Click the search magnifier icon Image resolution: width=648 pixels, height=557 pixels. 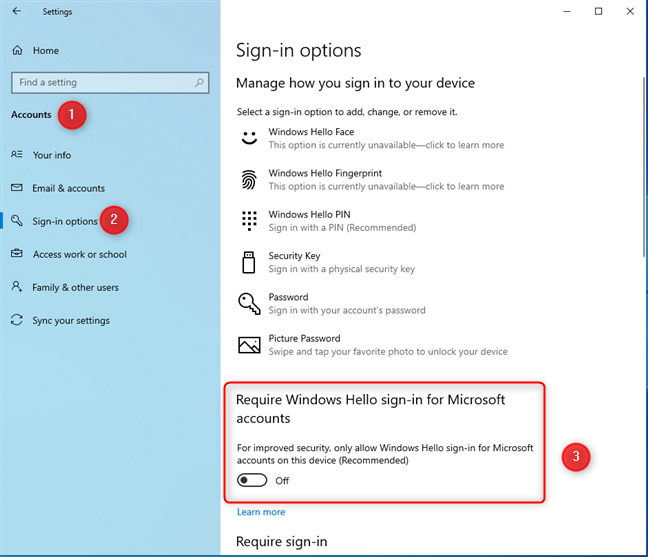pos(199,82)
